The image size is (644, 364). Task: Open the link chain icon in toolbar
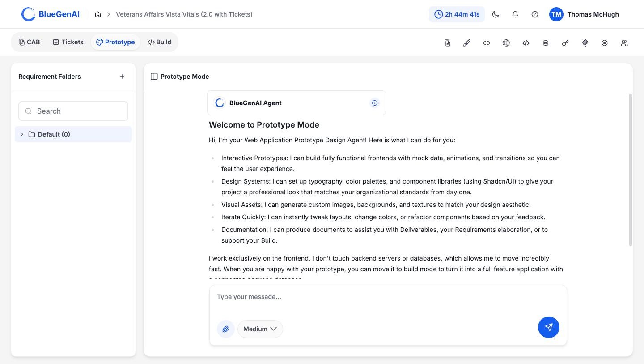487,43
